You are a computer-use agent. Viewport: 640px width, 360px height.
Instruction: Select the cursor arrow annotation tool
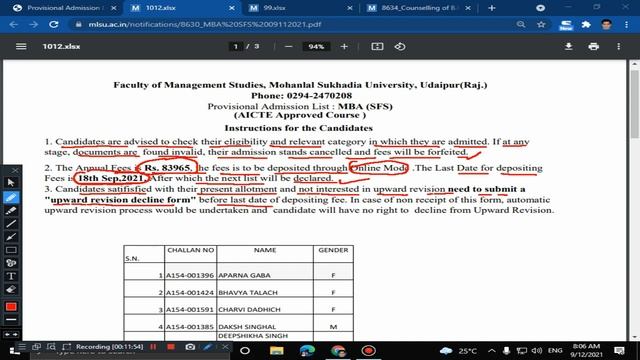coord(11,182)
